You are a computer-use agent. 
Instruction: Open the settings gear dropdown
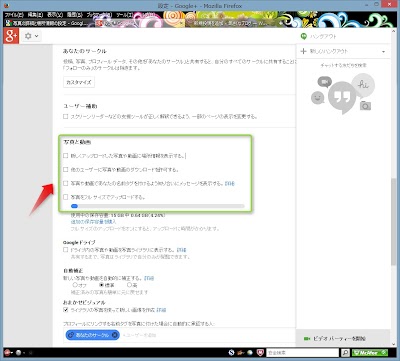(32, 36)
